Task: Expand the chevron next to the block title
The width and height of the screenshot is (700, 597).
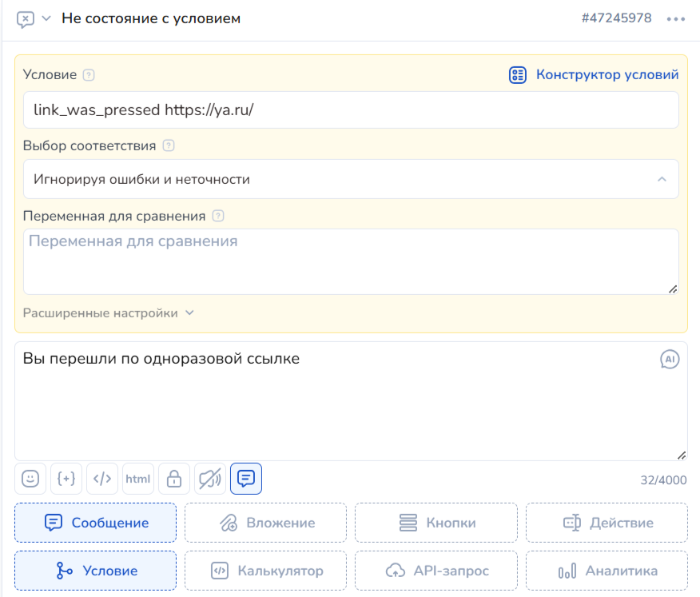Action: pos(46,18)
